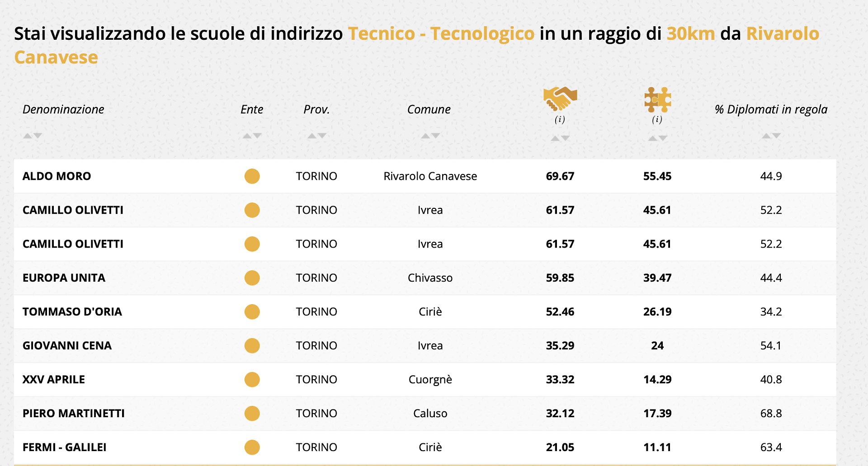Open info (i) under puzzle icon
The height and width of the screenshot is (466, 868).
[x=657, y=120]
